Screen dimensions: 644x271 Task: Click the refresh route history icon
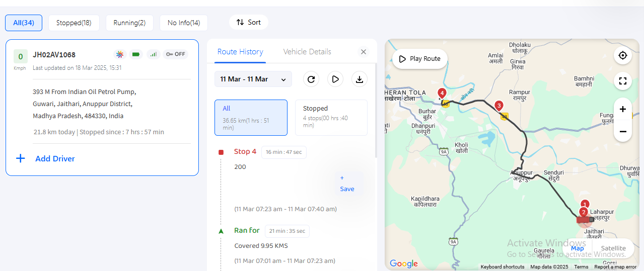(311, 79)
